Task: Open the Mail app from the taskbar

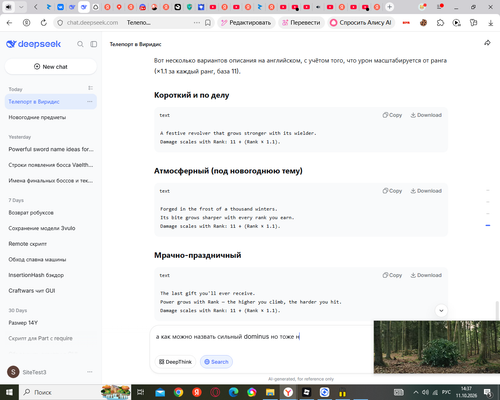Action: point(160,392)
